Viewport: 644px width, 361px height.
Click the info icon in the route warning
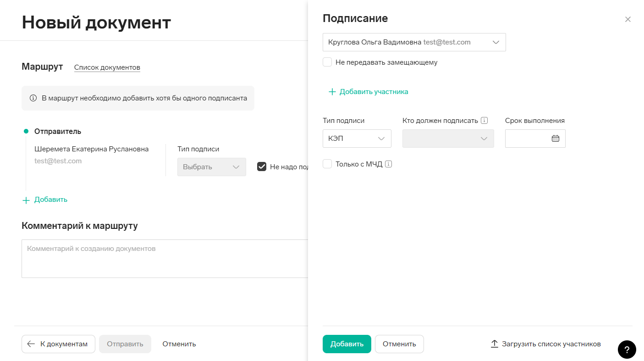tap(33, 98)
